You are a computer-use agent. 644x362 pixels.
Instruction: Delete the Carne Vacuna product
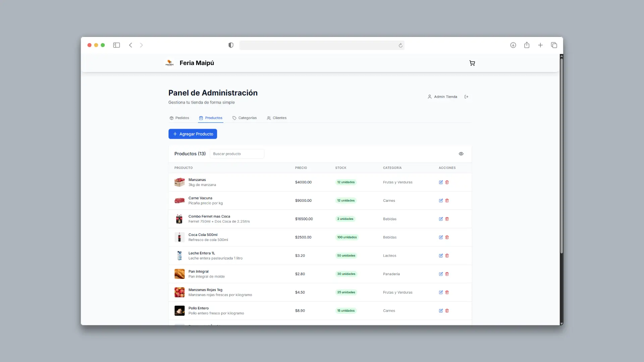click(447, 201)
